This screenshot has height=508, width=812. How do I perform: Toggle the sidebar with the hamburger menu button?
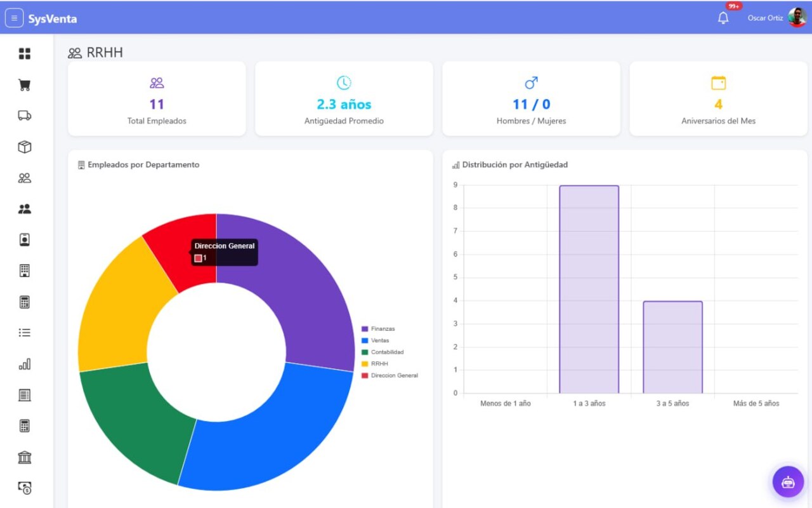click(14, 18)
